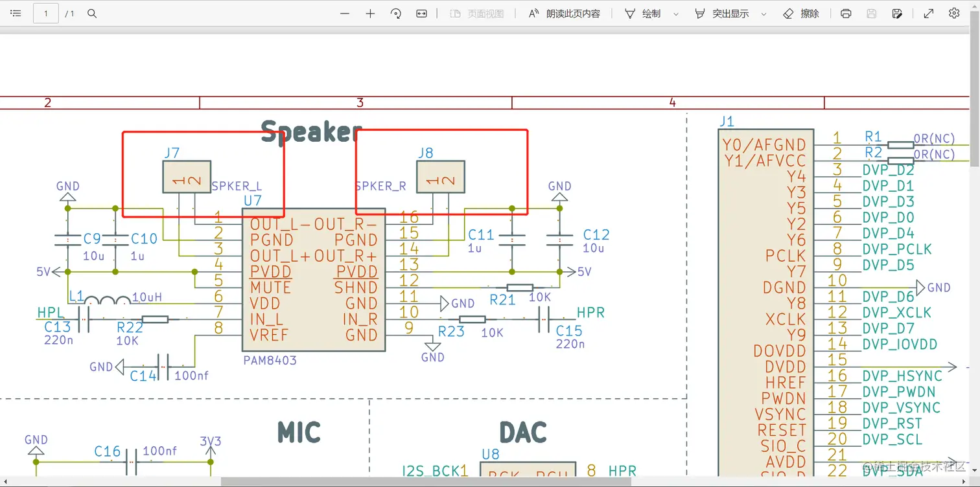Viewport: 980px width, 487px height.
Task: Open the PDF search tool
Action: [x=92, y=14]
